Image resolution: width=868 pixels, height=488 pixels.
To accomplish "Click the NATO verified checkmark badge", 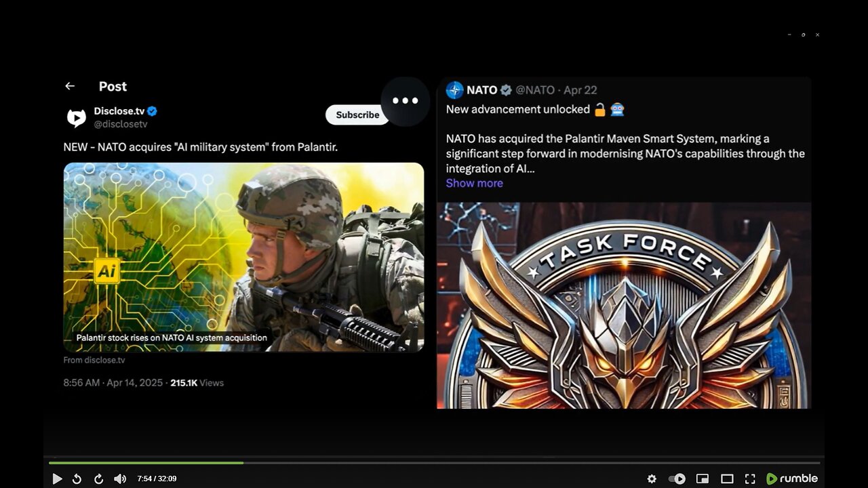I will coord(506,90).
